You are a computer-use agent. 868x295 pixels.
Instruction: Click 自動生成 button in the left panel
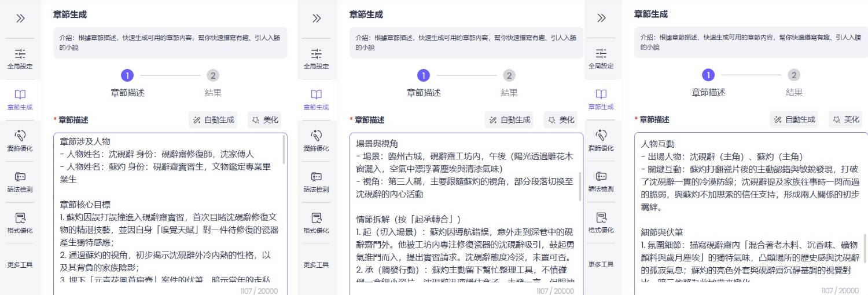[x=214, y=120]
